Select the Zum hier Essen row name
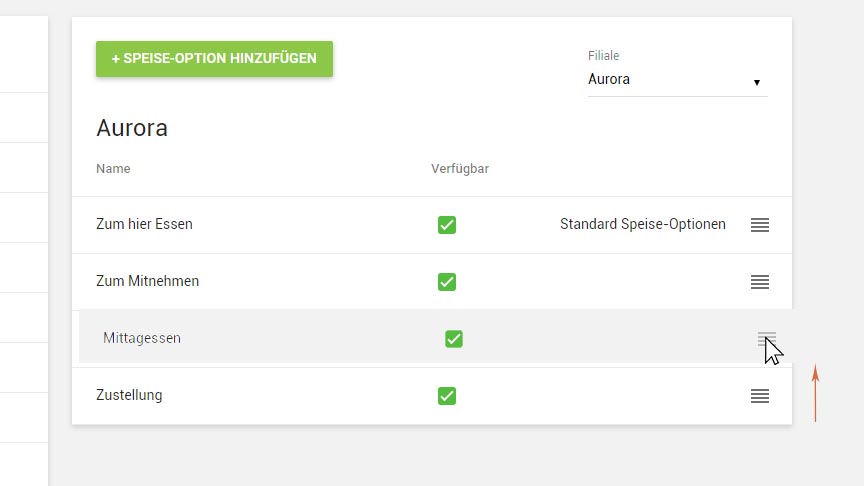Screen dimensions: 864x486 [144, 225]
